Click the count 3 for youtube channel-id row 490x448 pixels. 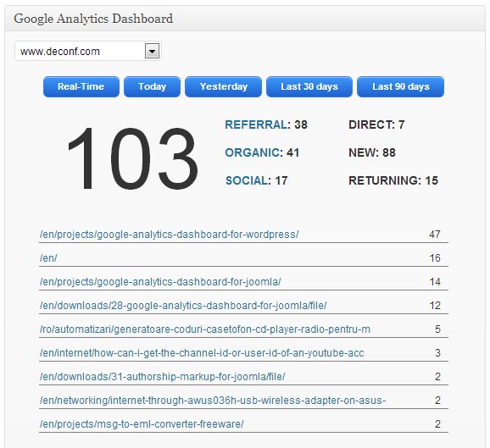pyautogui.click(x=437, y=353)
